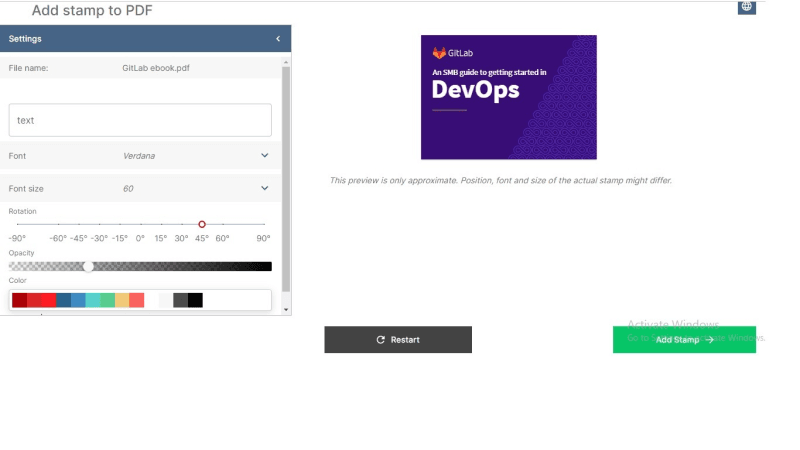The image size is (800, 450).
Task: Click the Font label
Action: point(17,156)
